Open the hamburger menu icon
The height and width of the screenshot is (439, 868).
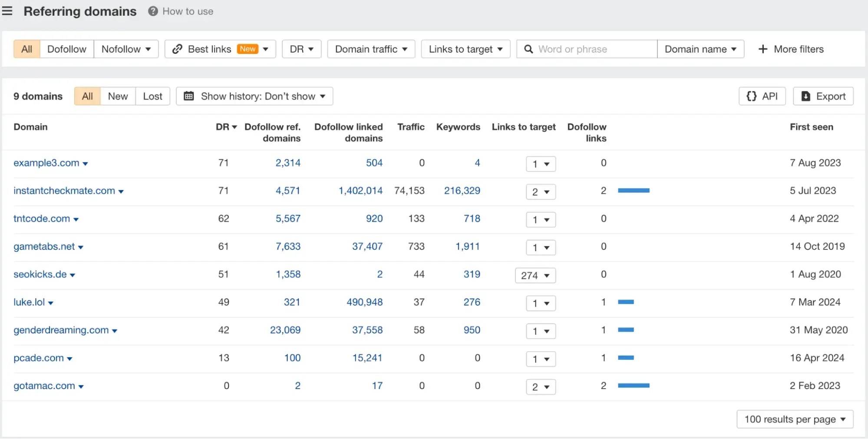7,11
